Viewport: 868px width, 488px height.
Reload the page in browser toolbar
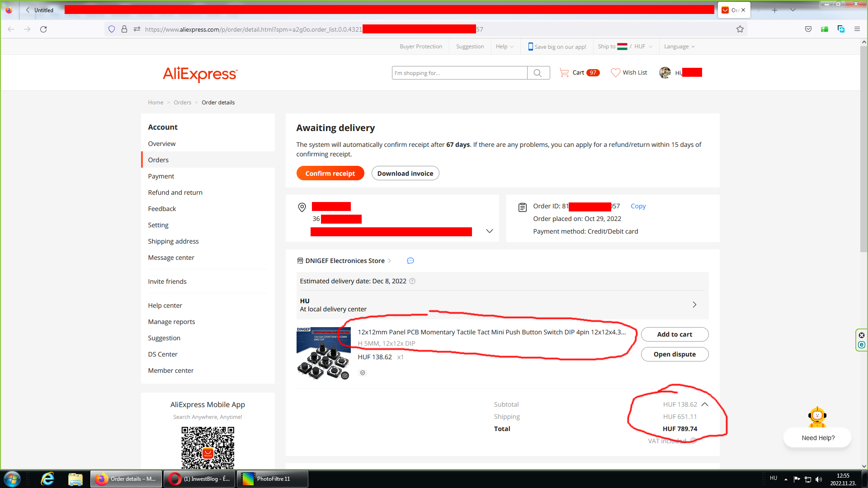click(x=43, y=29)
